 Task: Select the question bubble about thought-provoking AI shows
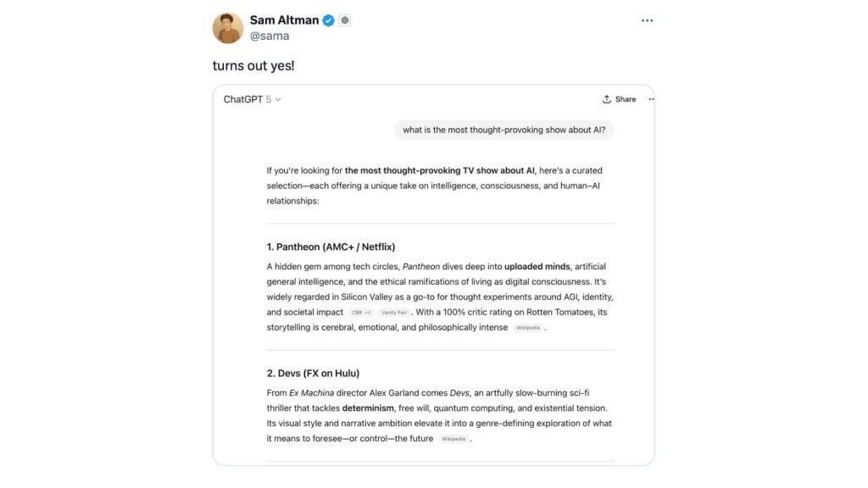pos(504,130)
